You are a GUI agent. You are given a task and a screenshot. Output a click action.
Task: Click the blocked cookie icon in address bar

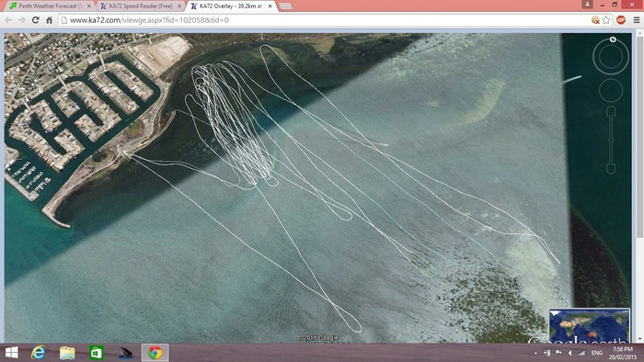pyautogui.click(x=595, y=20)
